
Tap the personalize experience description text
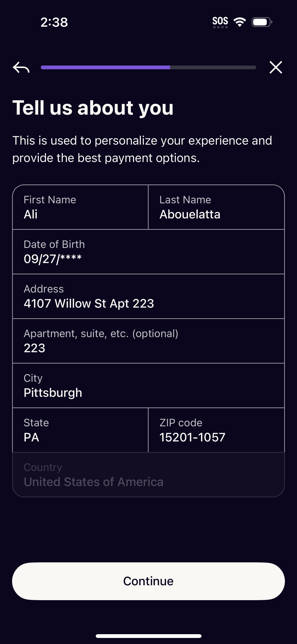[142, 149]
